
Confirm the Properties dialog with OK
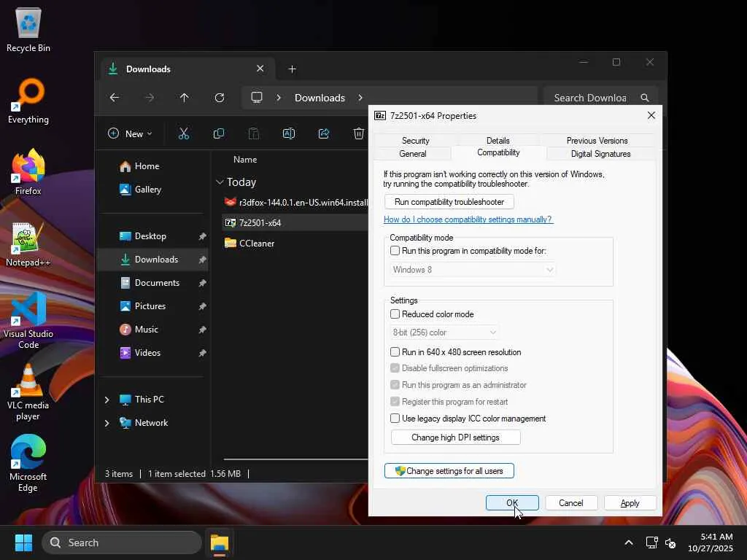point(512,503)
